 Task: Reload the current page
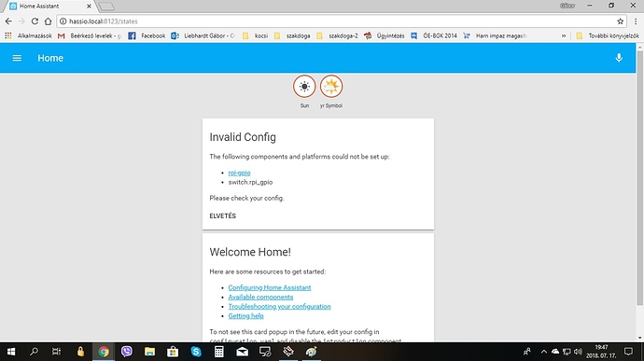(x=35, y=21)
